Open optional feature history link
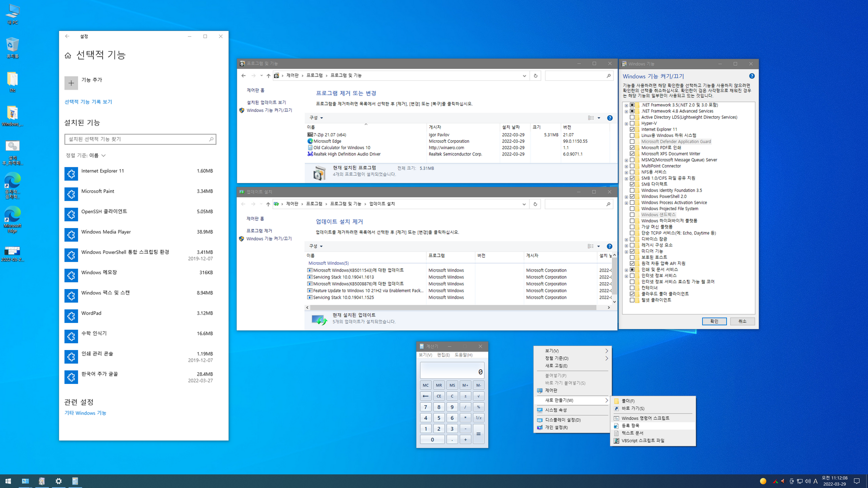Image resolution: width=868 pixels, height=488 pixels. coord(88,102)
